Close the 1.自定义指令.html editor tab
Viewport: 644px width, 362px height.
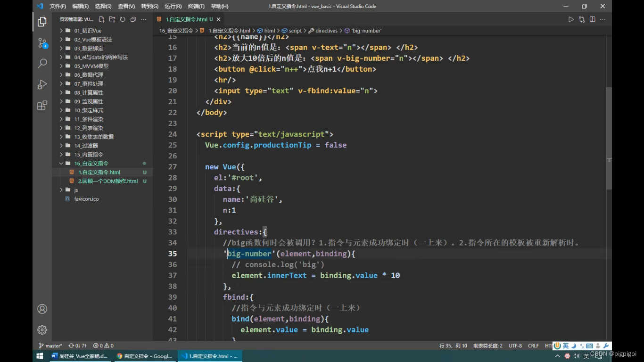tap(218, 19)
